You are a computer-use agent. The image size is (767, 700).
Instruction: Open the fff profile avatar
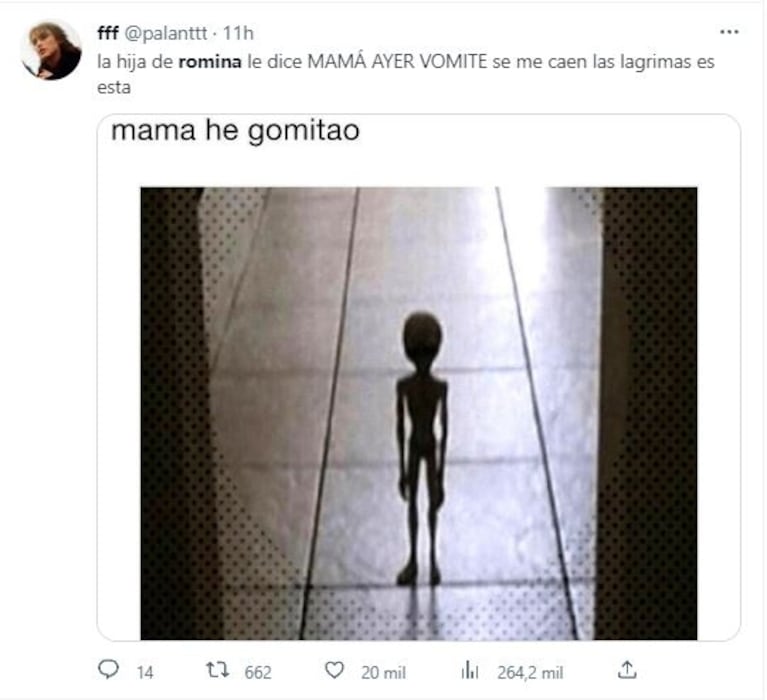click(x=51, y=49)
